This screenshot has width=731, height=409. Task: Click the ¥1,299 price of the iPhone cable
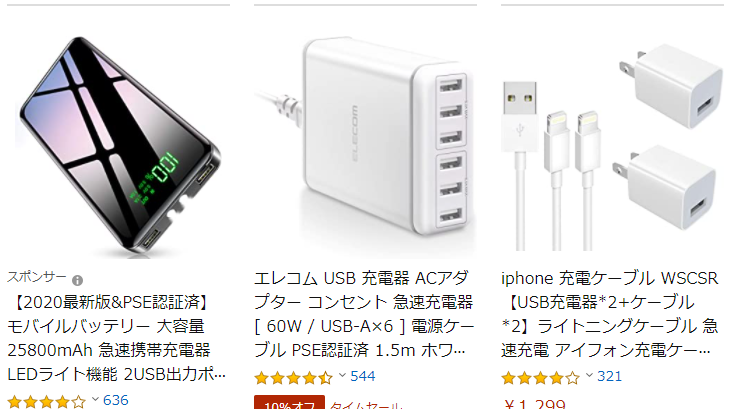tap(535, 404)
